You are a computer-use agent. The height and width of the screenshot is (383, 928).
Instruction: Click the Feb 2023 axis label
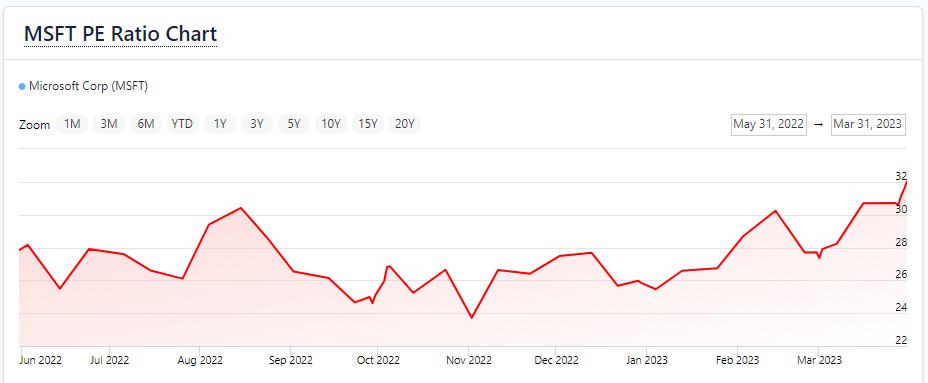737,360
